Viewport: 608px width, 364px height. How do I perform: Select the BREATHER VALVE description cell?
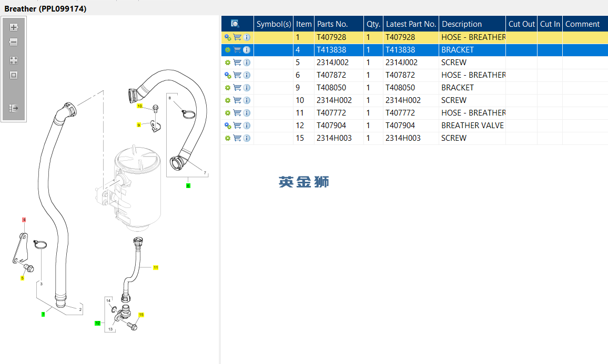[472, 126]
